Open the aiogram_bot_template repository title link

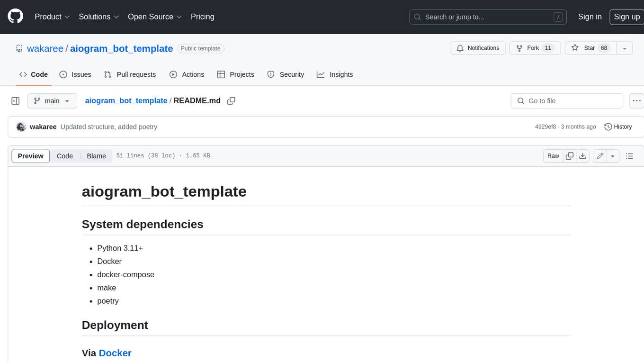[x=121, y=48]
